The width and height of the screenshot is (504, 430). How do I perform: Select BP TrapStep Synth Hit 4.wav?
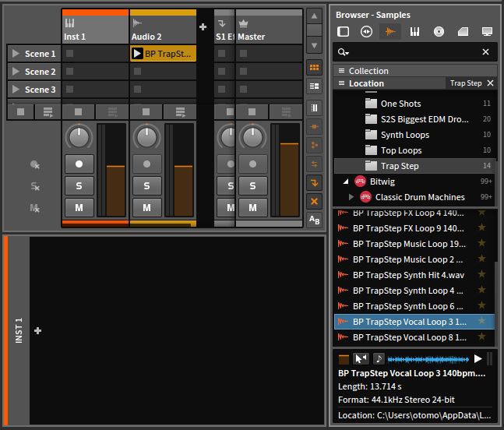tap(414, 275)
